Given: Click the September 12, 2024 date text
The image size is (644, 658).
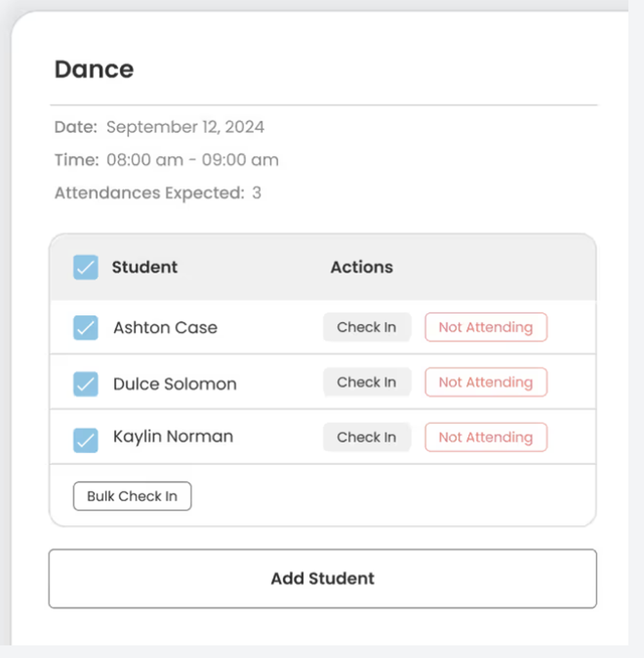Looking at the screenshot, I should [x=185, y=126].
